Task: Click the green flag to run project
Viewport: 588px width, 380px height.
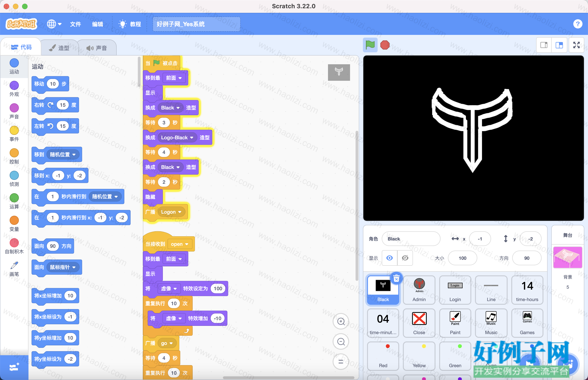Action: pyautogui.click(x=370, y=45)
